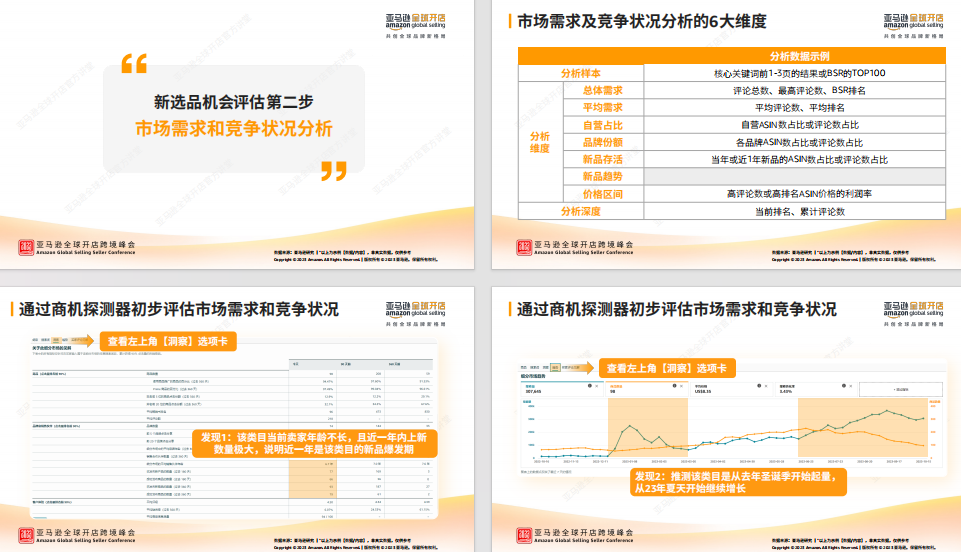This screenshot has width=961, height=552.
Task: Click info icon on the 3.40% metric card
Action: click(x=843, y=386)
